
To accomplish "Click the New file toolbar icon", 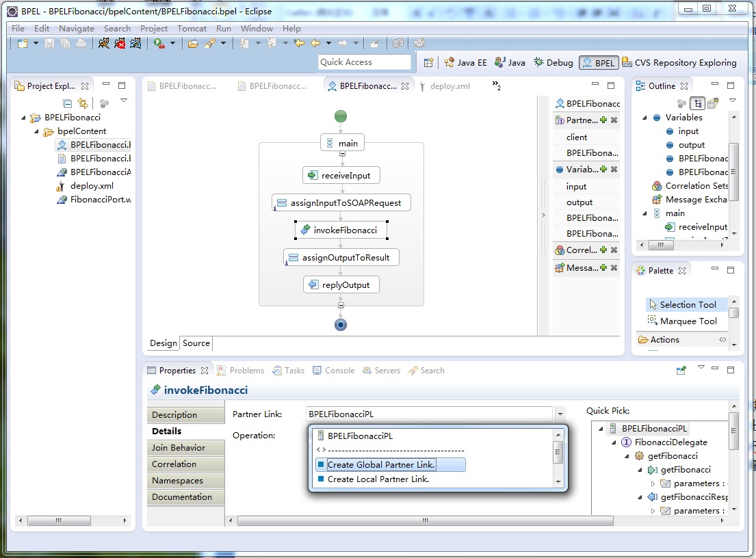I will coord(23,44).
